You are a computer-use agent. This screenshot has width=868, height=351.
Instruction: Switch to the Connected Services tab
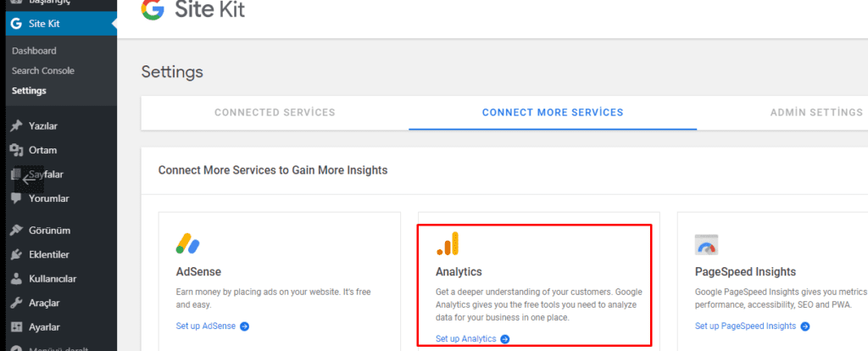point(275,113)
